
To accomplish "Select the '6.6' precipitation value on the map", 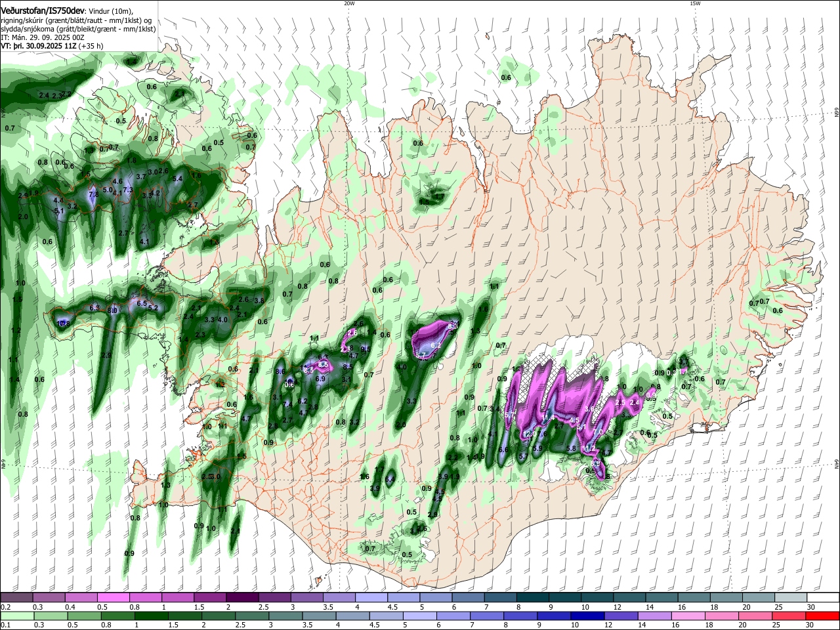I will click(503, 450).
